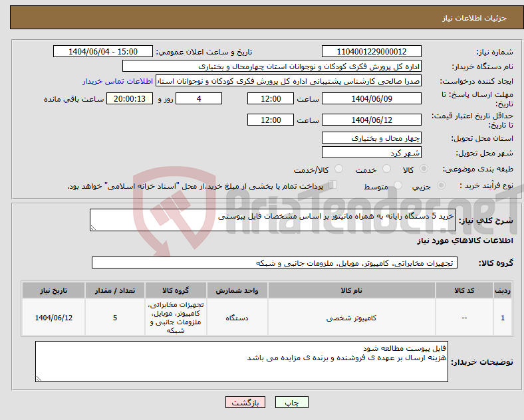This screenshot has width=524, height=420.
Task: Select the متوسط purchase type radio
Action: coord(398,185)
